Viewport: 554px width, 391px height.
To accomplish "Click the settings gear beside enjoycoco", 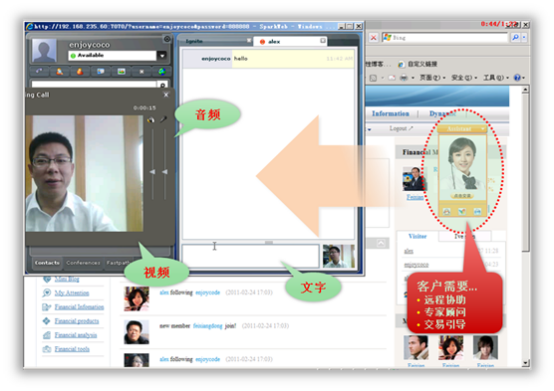I will [167, 39].
